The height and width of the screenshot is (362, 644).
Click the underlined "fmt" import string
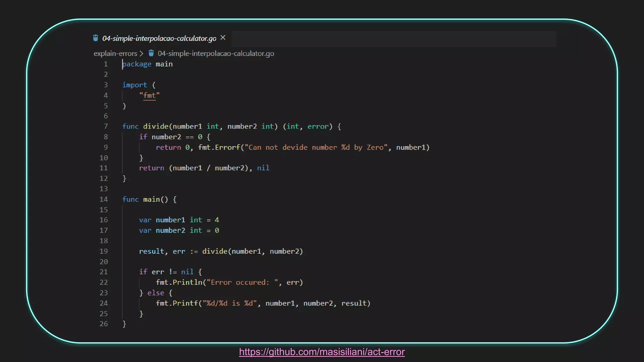[x=149, y=96]
